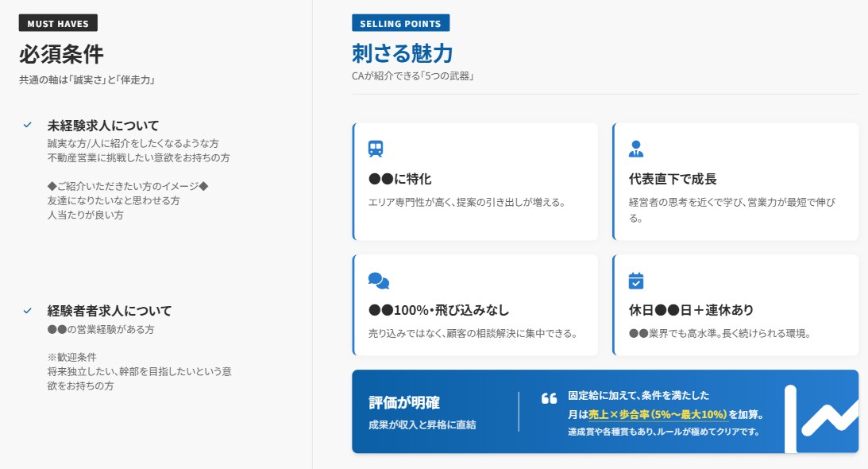Click the MUST HAVES badge
This screenshot has width=868, height=469.
click(58, 23)
